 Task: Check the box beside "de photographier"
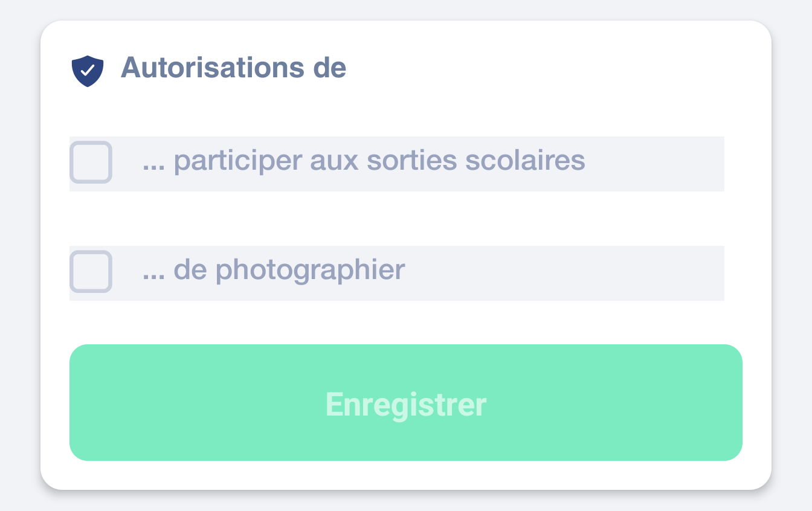[91, 271]
